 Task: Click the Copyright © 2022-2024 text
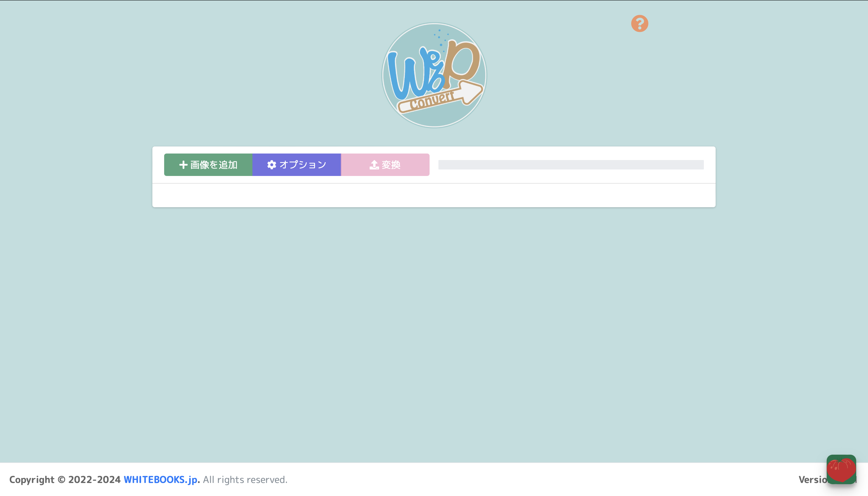[65, 480]
